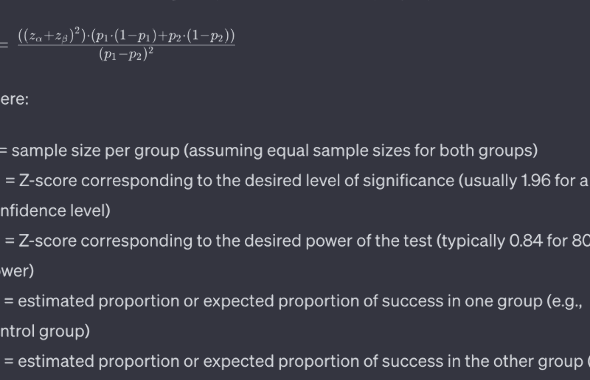Click the p2·(1−p2) term in the formula

[x=198, y=36]
